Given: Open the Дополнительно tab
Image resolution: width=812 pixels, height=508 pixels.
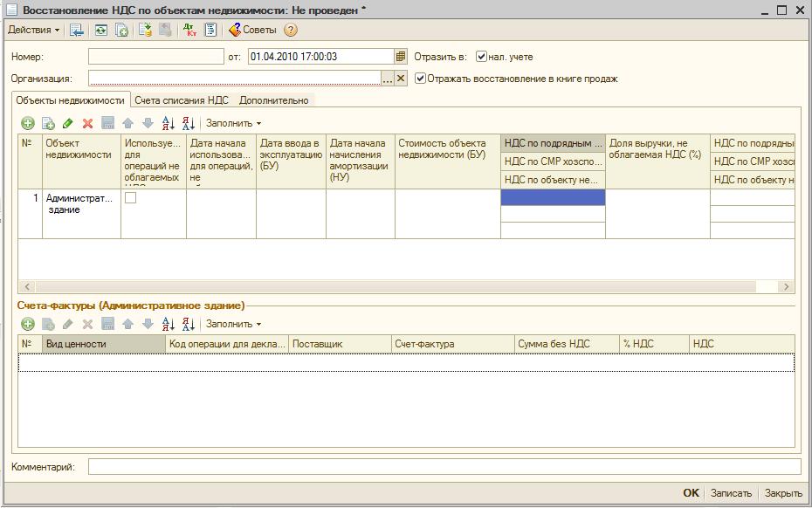Looking at the screenshot, I should pyautogui.click(x=273, y=100).
